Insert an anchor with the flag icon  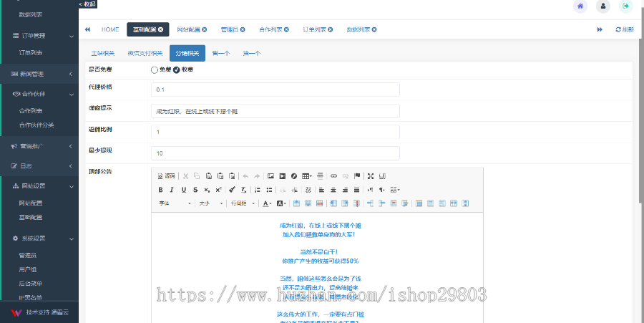click(357, 176)
